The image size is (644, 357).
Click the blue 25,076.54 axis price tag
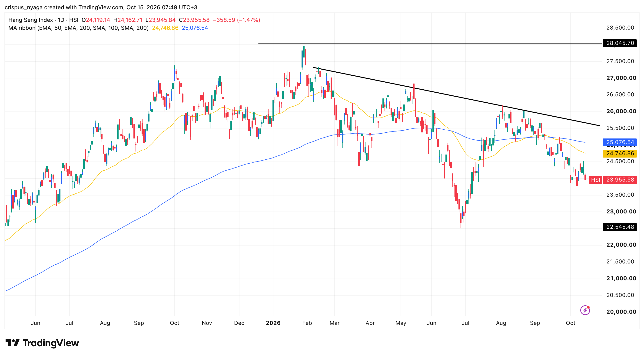pos(620,142)
